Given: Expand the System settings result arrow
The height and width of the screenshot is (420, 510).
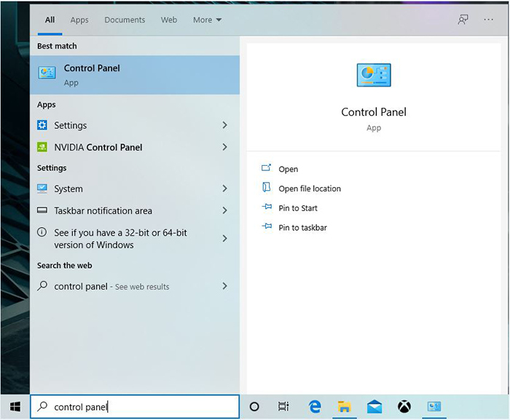Looking at the screenshot, I should coord(224,189).
